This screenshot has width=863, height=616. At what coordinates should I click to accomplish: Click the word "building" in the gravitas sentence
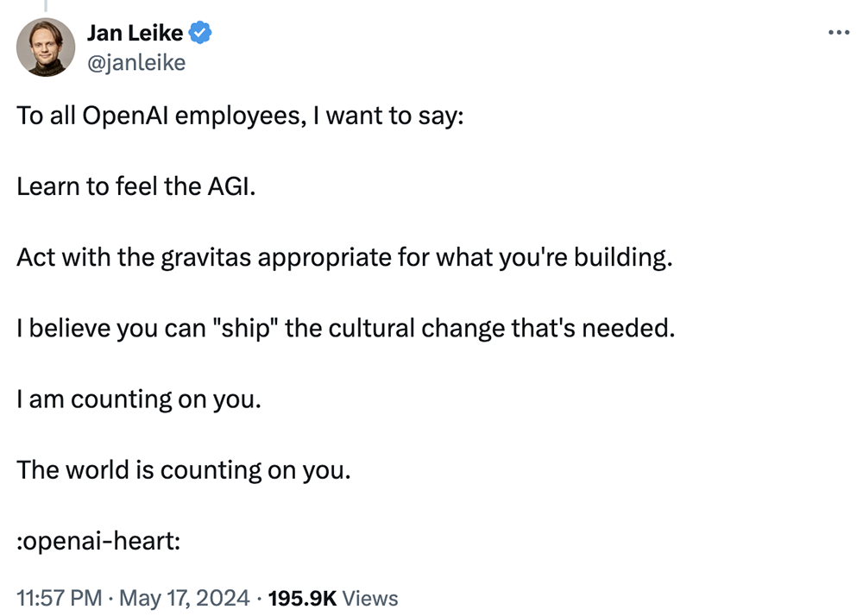(625, 258)
